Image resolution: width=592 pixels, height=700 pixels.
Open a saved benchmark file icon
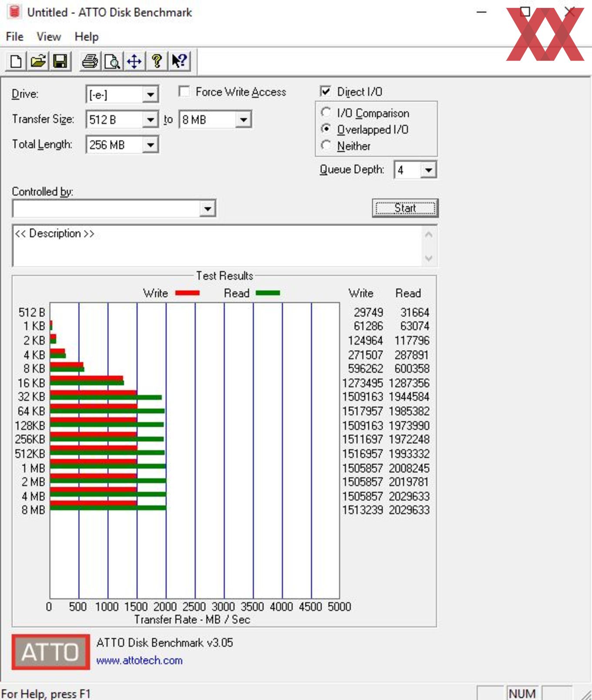click(x=38, y=61)
